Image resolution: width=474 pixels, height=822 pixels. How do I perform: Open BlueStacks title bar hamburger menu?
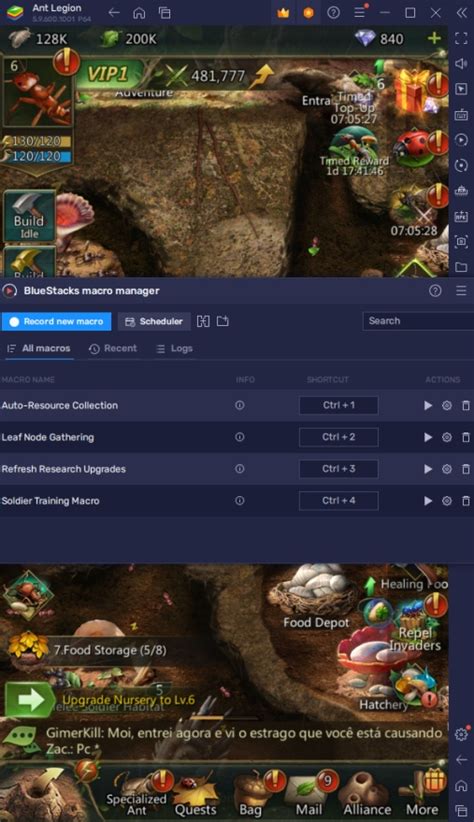point(360,13)
